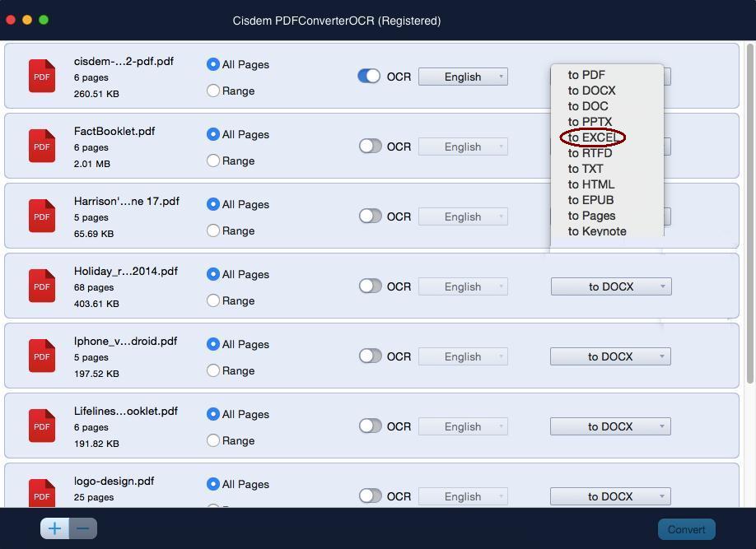756x549 pixels.
Task: Select to Keynote in the format menu
Action: click(599, 231)
